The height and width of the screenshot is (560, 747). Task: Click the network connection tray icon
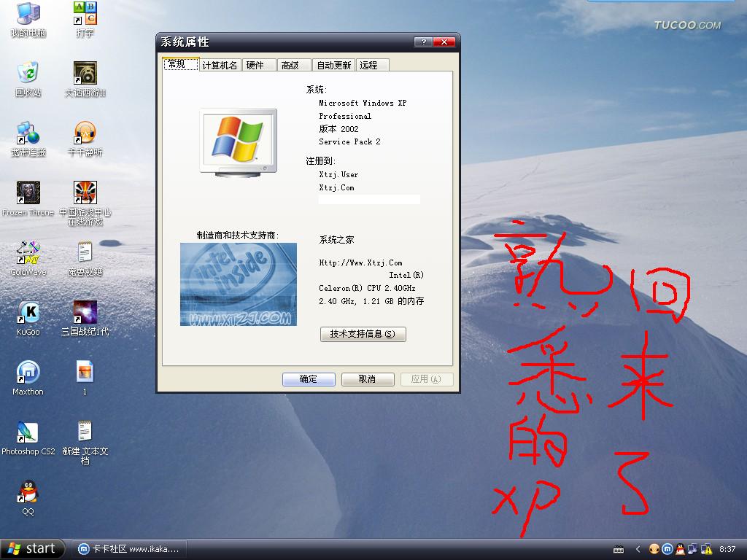(x=693, y=549)
